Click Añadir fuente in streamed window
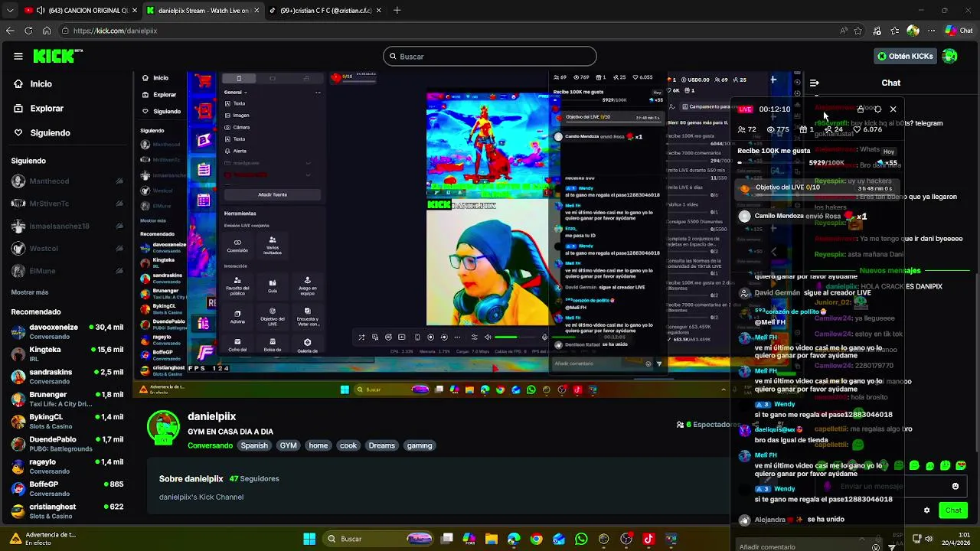980x551 pixels. [x=273, y=194]
